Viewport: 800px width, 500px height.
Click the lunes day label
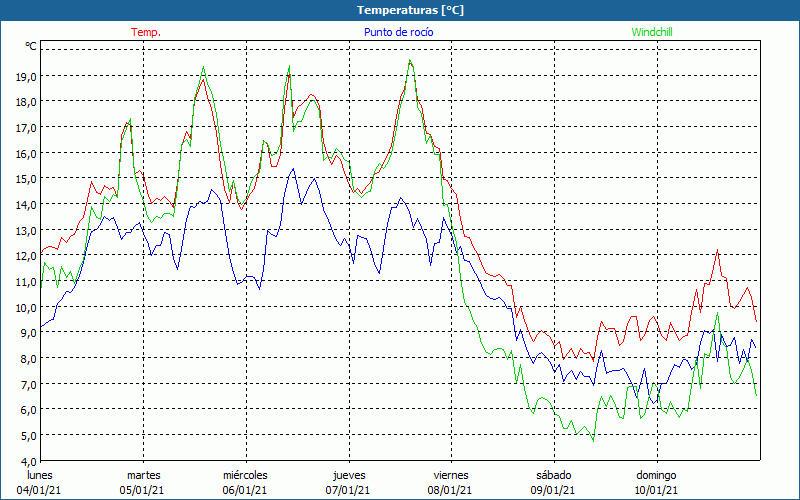coord(39,475)
